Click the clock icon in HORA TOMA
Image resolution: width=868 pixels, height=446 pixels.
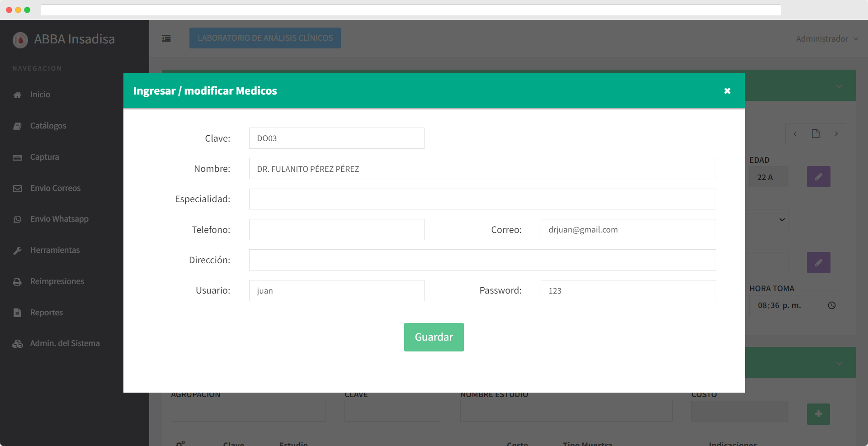(x=831, y=305)
